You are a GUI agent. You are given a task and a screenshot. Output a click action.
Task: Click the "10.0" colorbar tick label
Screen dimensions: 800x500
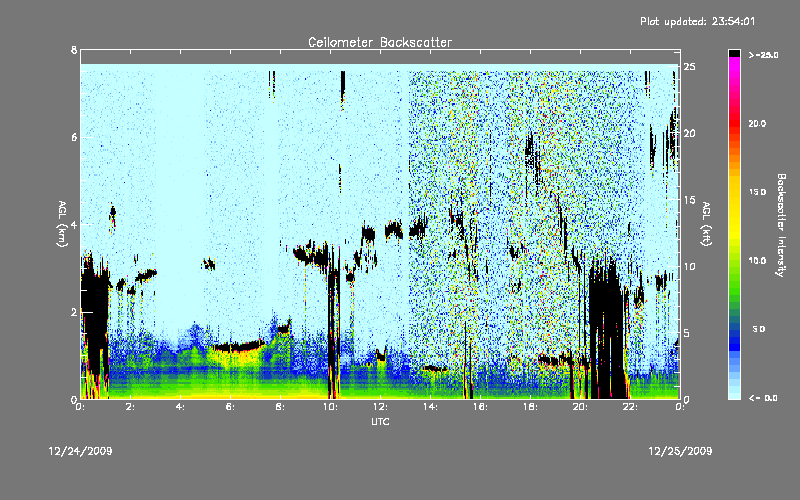(757, 261)
